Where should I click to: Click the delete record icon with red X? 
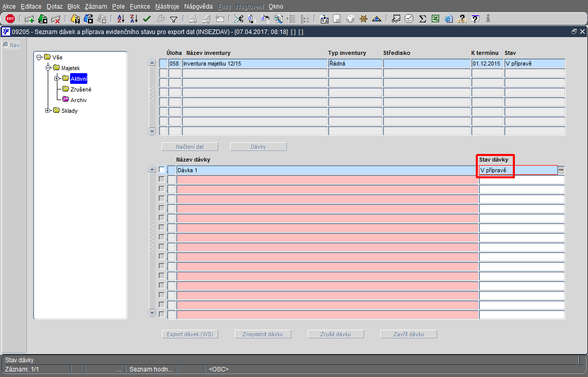coord(55,19)
